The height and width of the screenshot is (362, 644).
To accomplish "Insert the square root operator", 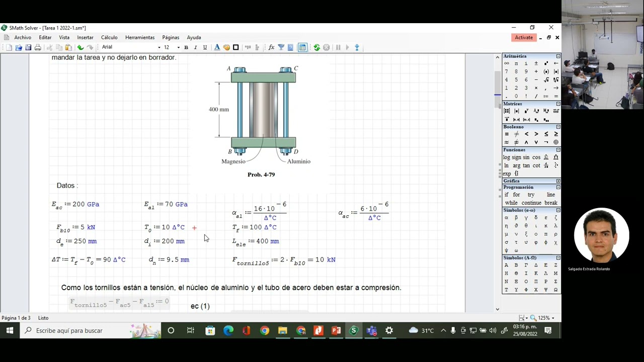I will click(x=546, y=80).
